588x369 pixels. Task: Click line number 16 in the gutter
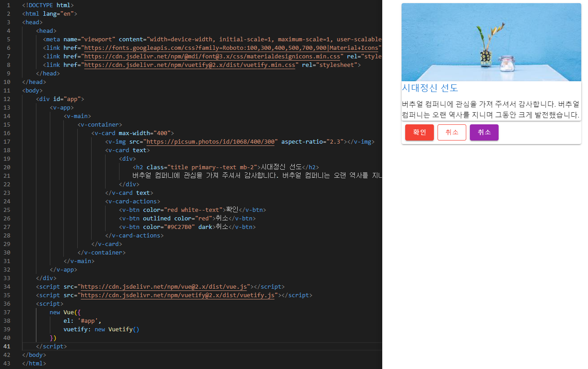(7, 133)
